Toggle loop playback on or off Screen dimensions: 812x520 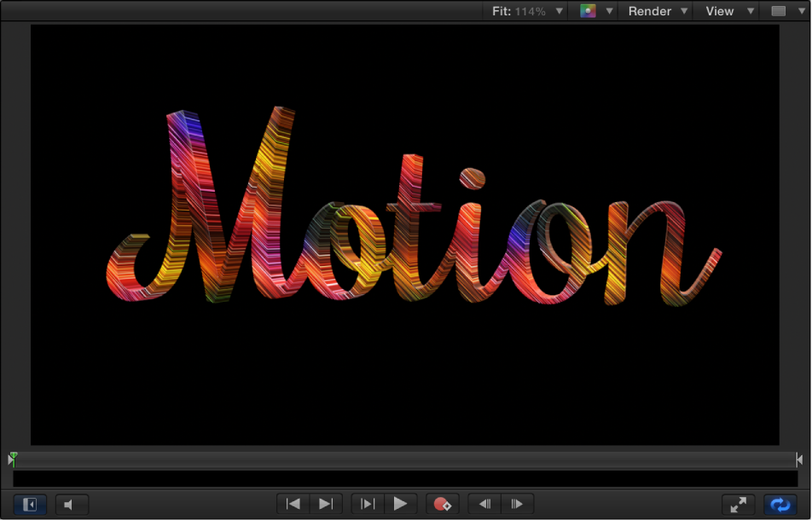[779, 504]
